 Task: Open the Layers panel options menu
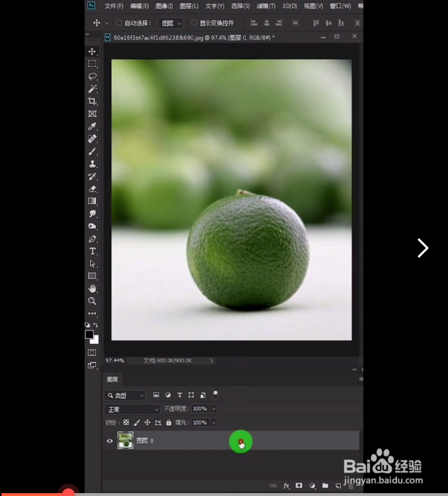(361, 379)
